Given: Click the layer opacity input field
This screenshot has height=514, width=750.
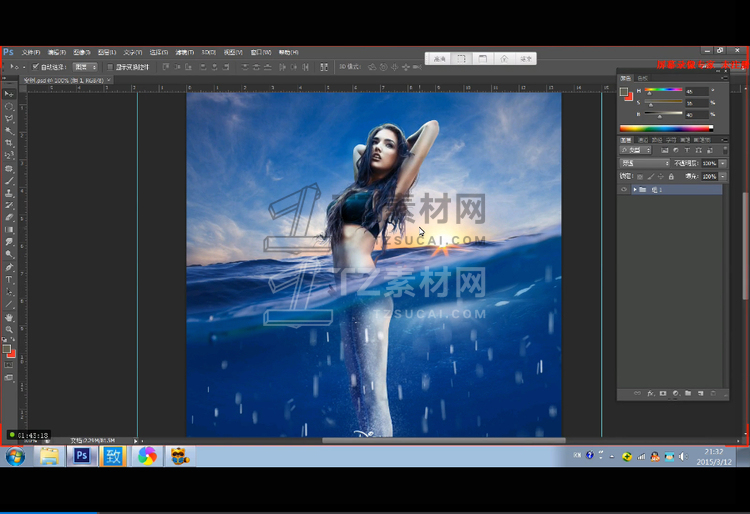Looking at the screenshot, I should click(708, 163).
